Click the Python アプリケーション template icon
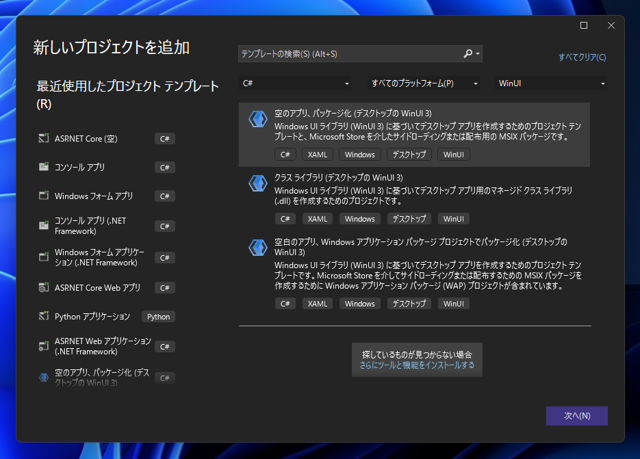 (44, 316)
